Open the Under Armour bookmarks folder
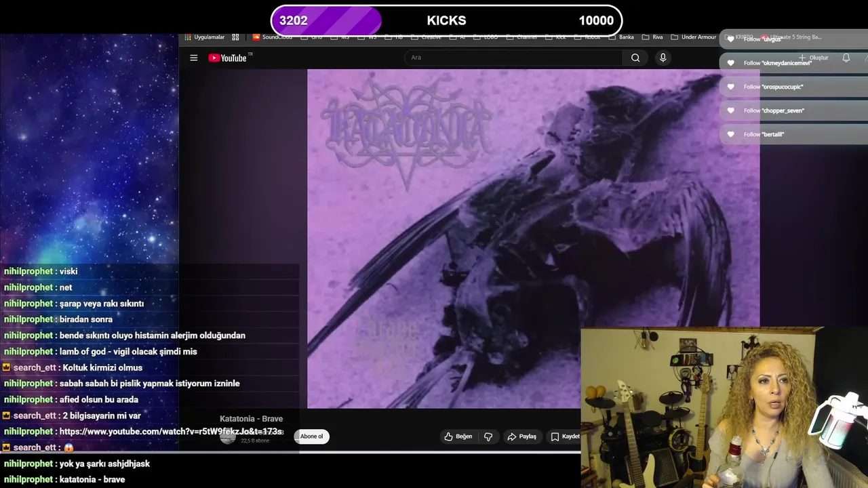 click(693, 37)
